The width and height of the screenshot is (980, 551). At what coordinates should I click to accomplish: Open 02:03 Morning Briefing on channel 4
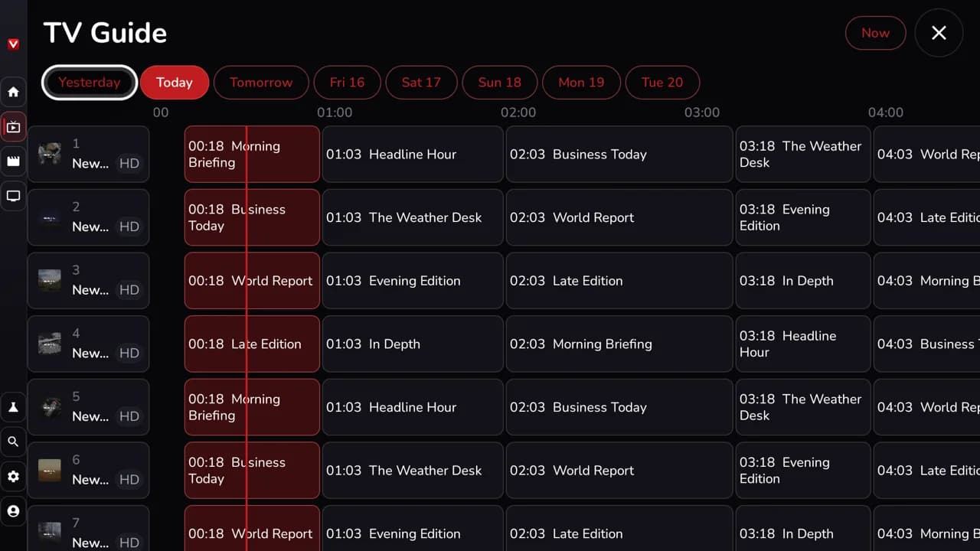point(619,344)
